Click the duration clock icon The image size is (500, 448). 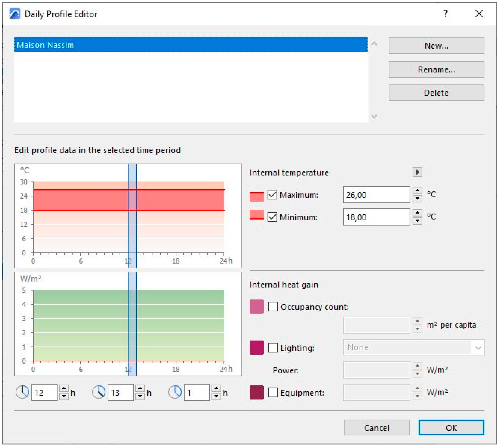(175, 392)
